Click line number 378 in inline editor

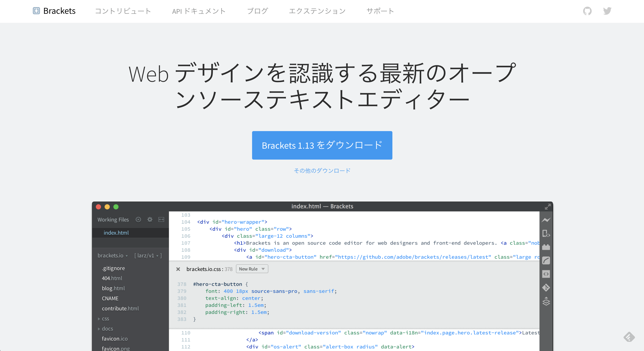(182, 284)
